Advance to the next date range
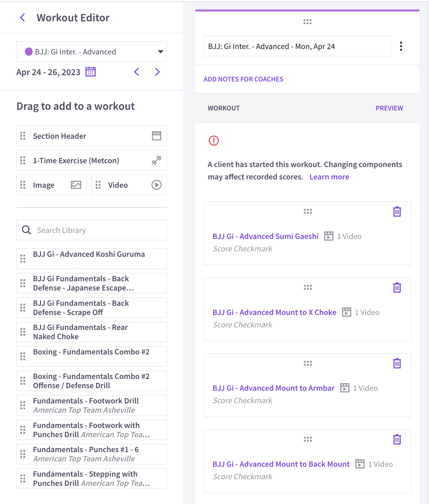Image resolution: width=429 pixels, height=504 pixels. [157, 72]
